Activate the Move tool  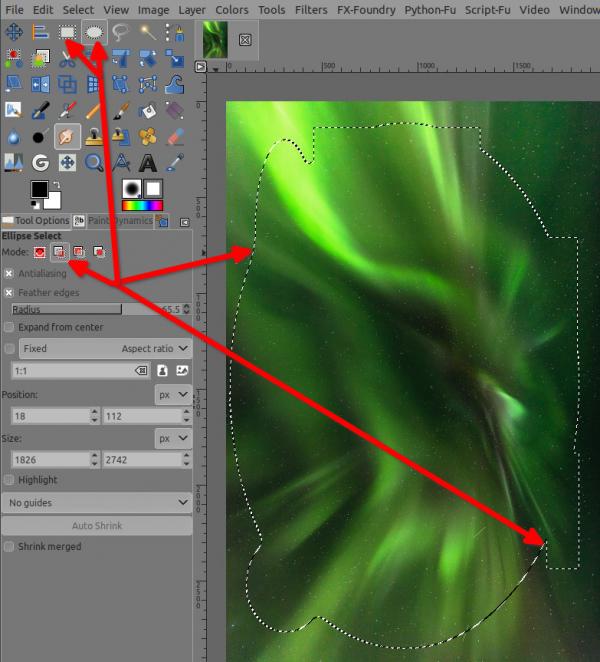click(x=14, y=32)
